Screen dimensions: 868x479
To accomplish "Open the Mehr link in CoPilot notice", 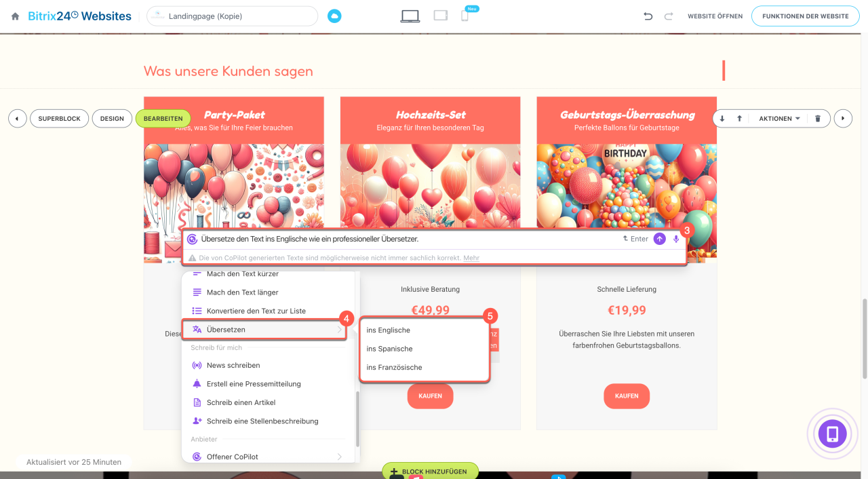I will [x=471, y=258].
